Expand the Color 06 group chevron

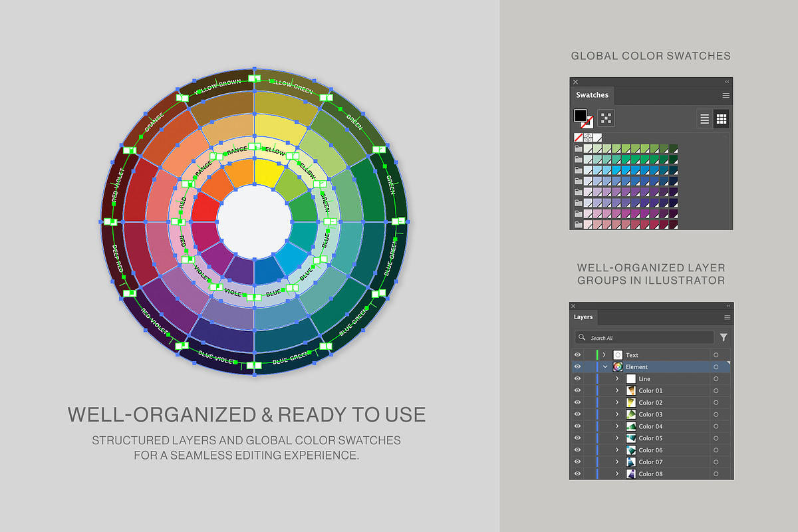tap(617, 450)
